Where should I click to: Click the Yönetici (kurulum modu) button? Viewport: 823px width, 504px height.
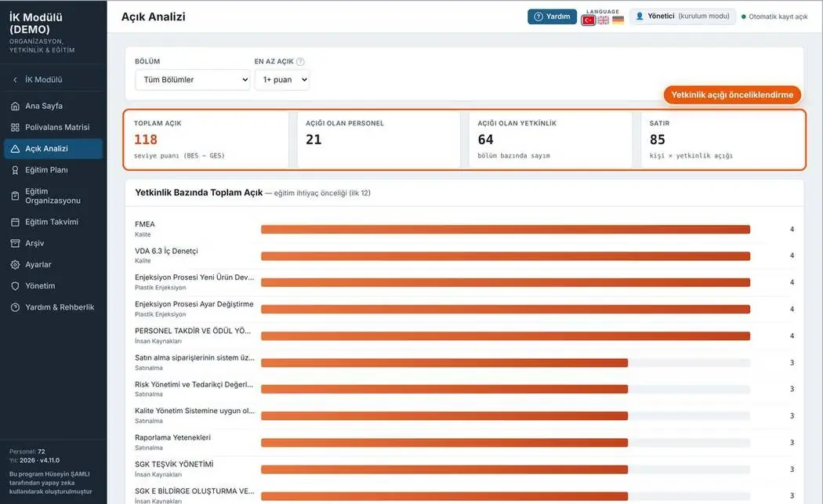point(683,16)
